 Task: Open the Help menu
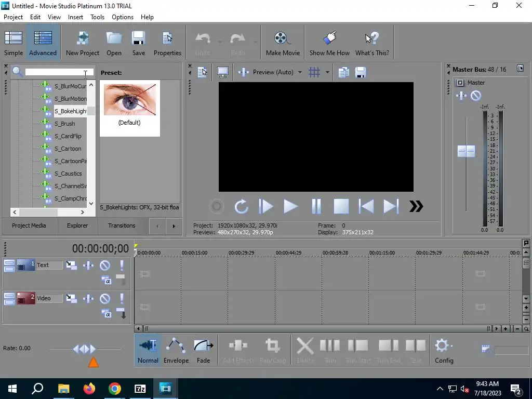pyautogui.click(x=147, y=17)
